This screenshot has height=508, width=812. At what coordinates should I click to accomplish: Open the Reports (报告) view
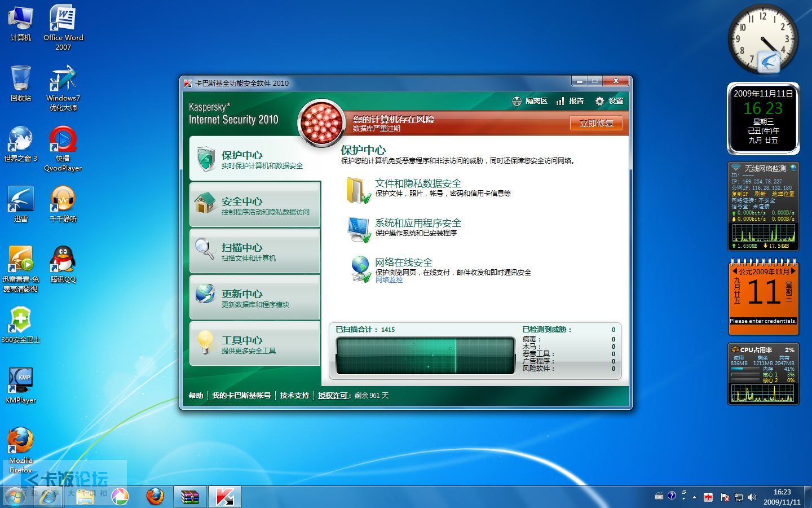(570, 101)
